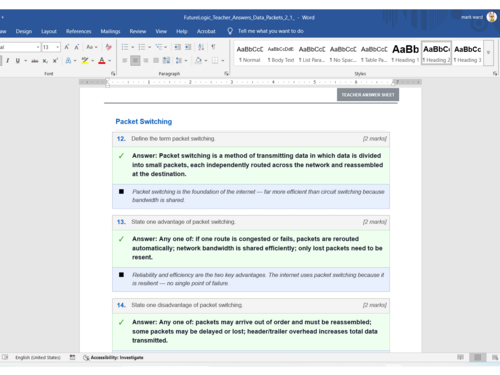Viewport: 500px width, 375px height.
Task: Open the font size dropdown
Action: pyautogui.click(x=58, y=47)
